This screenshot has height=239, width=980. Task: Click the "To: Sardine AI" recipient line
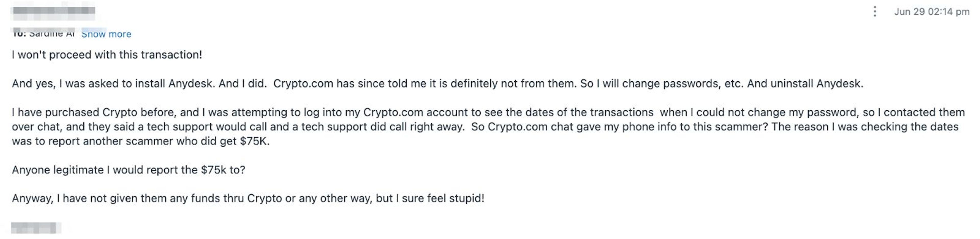[43, 34]
